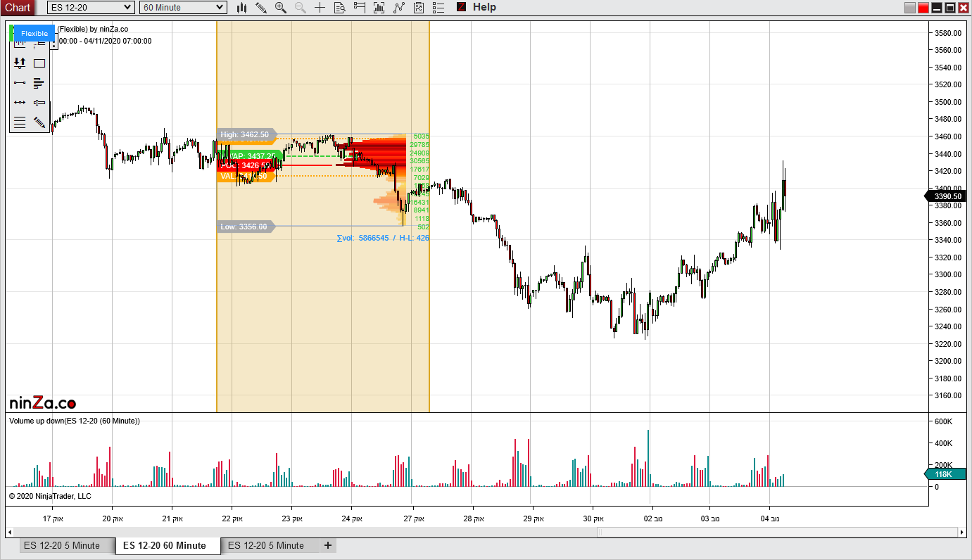The height and width of the screenshot is (560, 972).
Task: Click the 600K volume axis label
Action: [944, 421]
